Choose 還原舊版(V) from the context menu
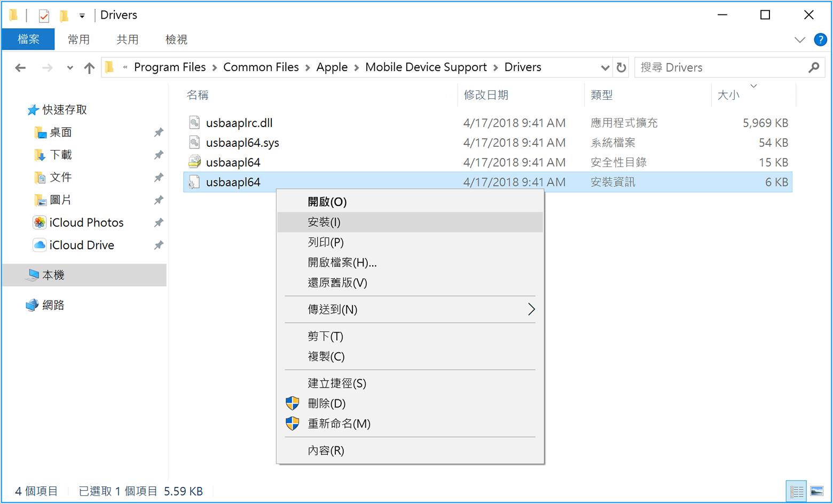 [410, 283]
